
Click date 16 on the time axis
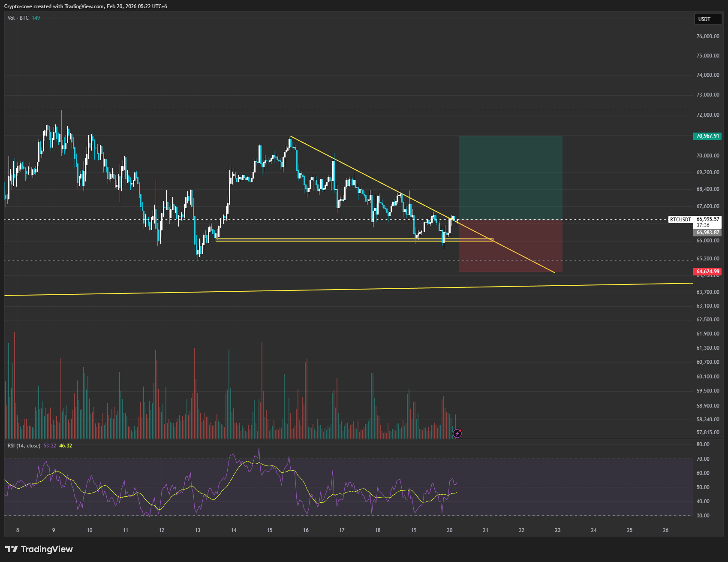[x=306, y=530]
